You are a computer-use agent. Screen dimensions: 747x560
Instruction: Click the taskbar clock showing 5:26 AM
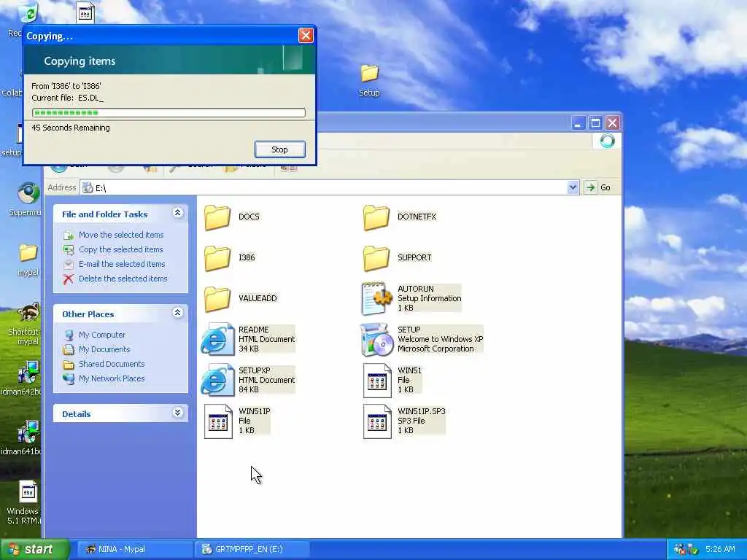pyautogui.click(x=720, y=549)
